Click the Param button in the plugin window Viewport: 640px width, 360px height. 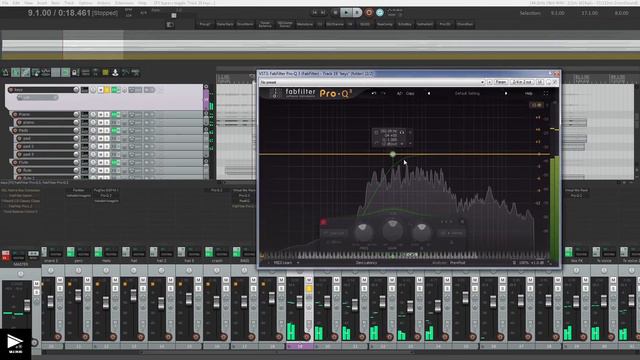(500, 82)
